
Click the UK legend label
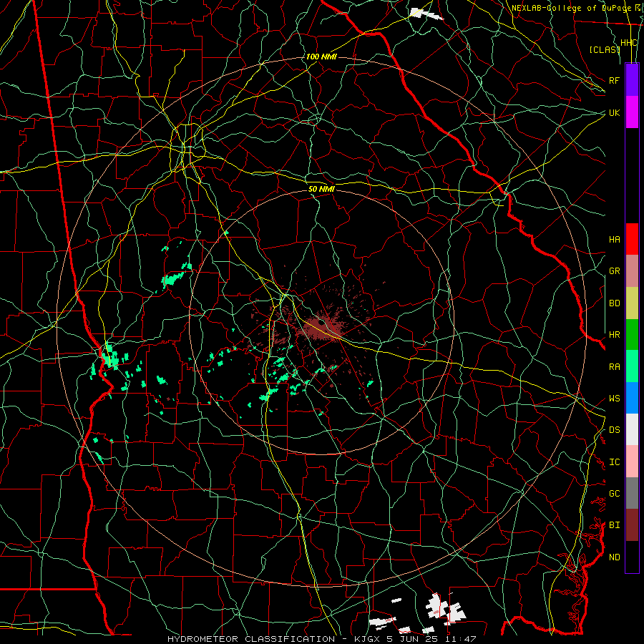tap(615, 112)
